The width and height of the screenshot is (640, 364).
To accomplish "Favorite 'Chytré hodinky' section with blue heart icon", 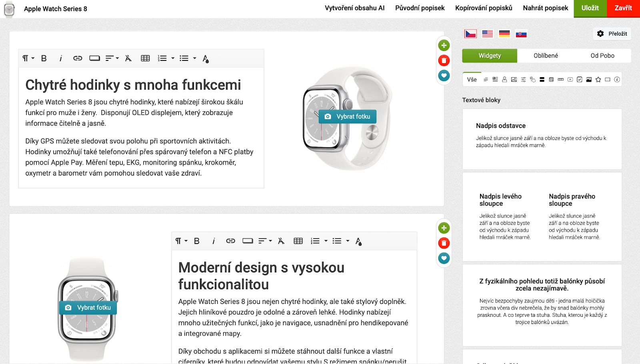I will pos(444,75).
